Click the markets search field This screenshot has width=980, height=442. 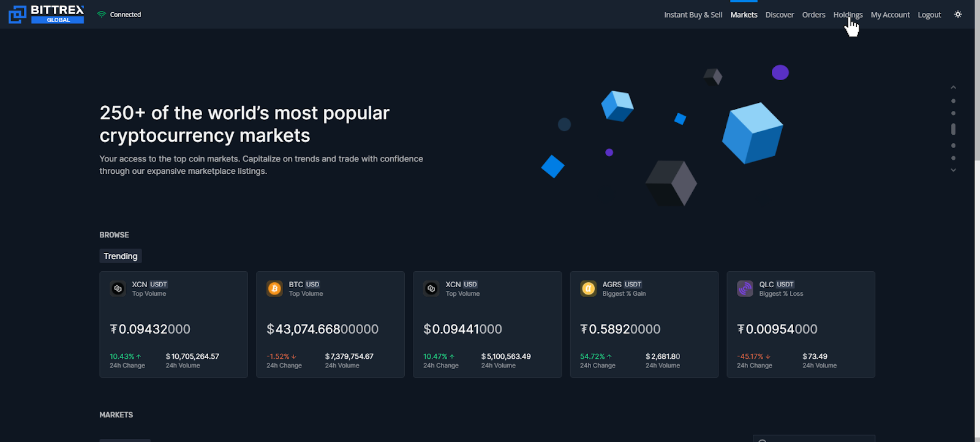[x=814, y=439]
